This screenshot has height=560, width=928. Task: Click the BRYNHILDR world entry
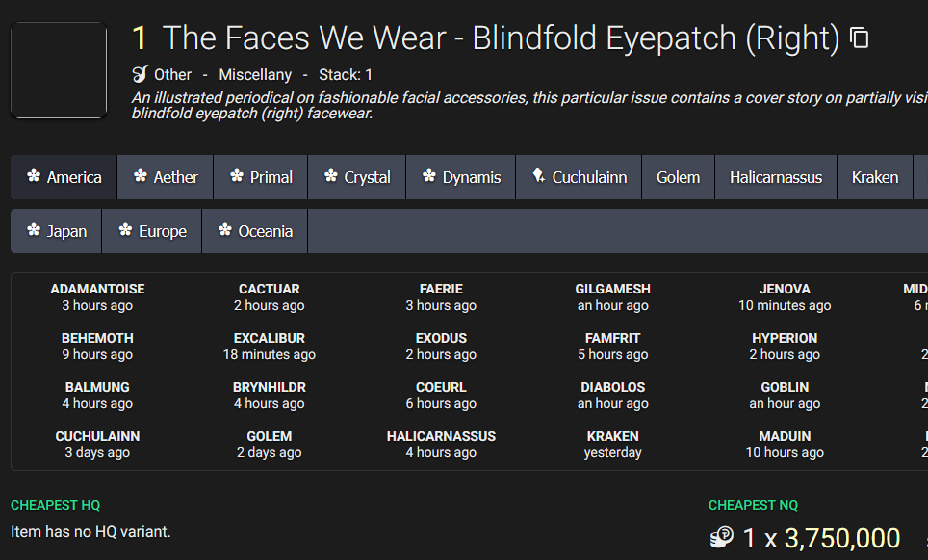click(270, 395)
